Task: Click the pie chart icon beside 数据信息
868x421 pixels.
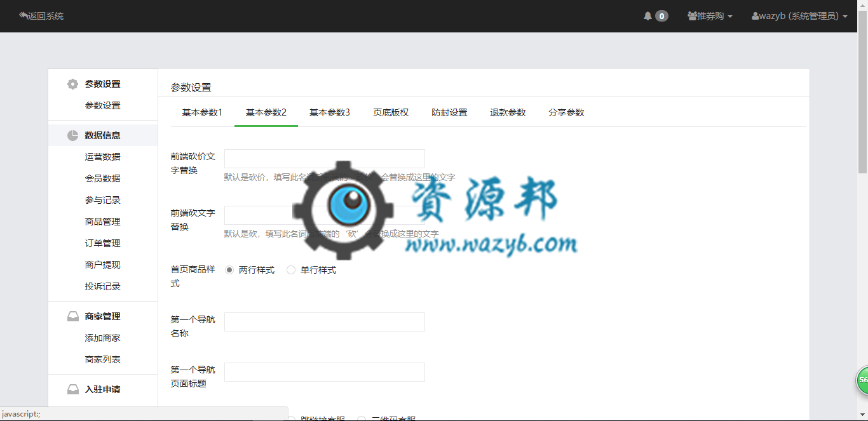Action: pos(73,135)
